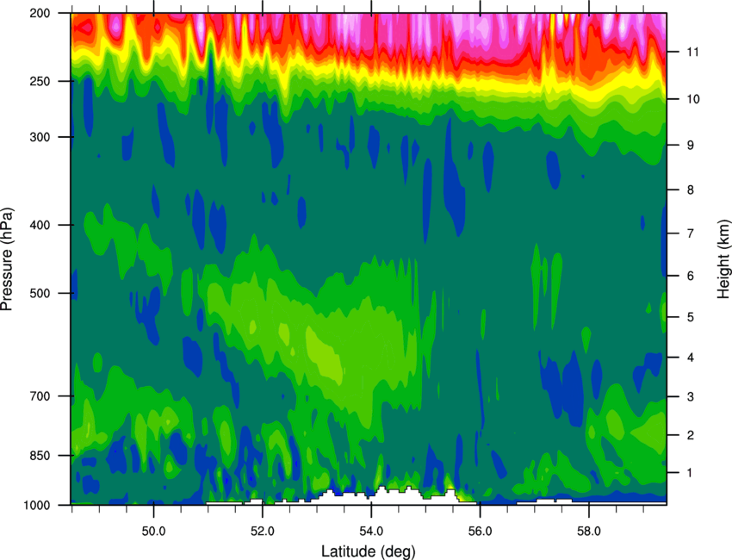Select the 54.0 latitude tick label

pos(371,532)
